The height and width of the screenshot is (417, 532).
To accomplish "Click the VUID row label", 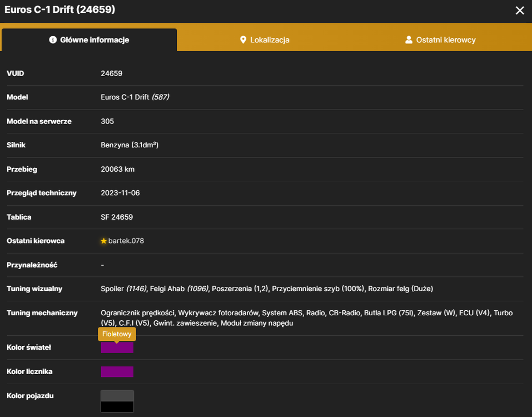I will [x=15, y=73].
